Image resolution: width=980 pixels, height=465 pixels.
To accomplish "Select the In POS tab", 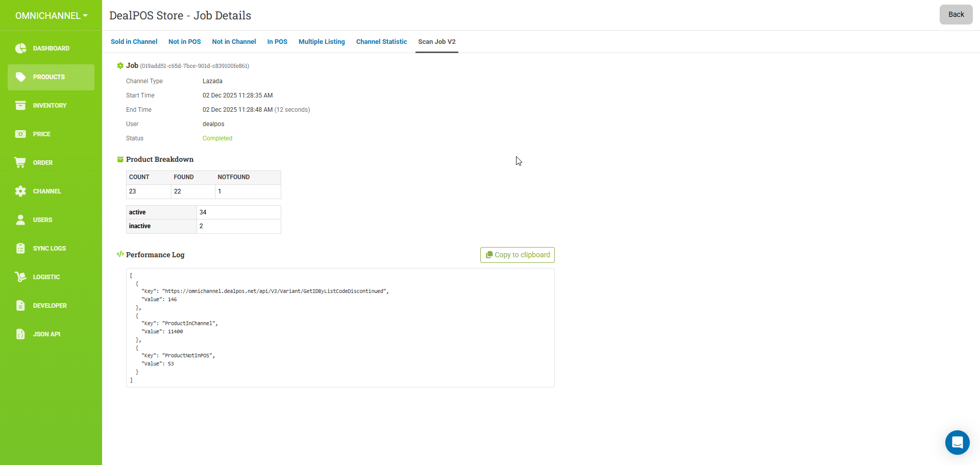I will (x=277, y=42).
